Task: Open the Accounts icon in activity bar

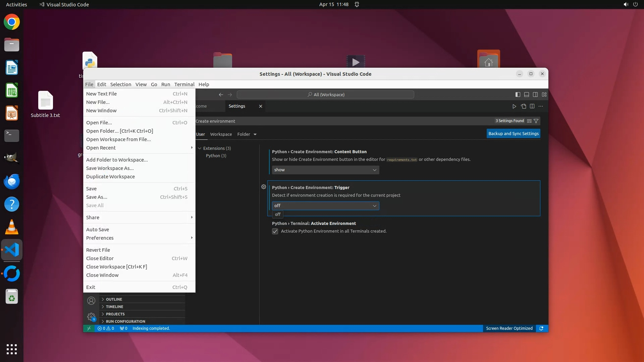Action: click(x=91, y=301)
